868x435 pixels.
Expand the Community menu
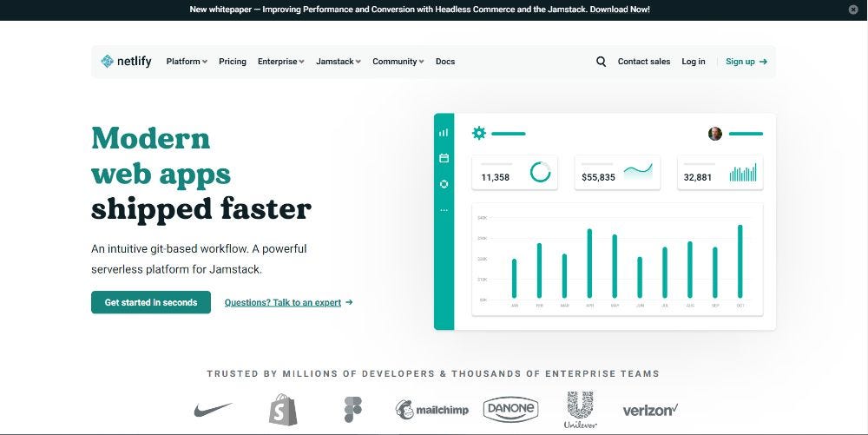398,62
